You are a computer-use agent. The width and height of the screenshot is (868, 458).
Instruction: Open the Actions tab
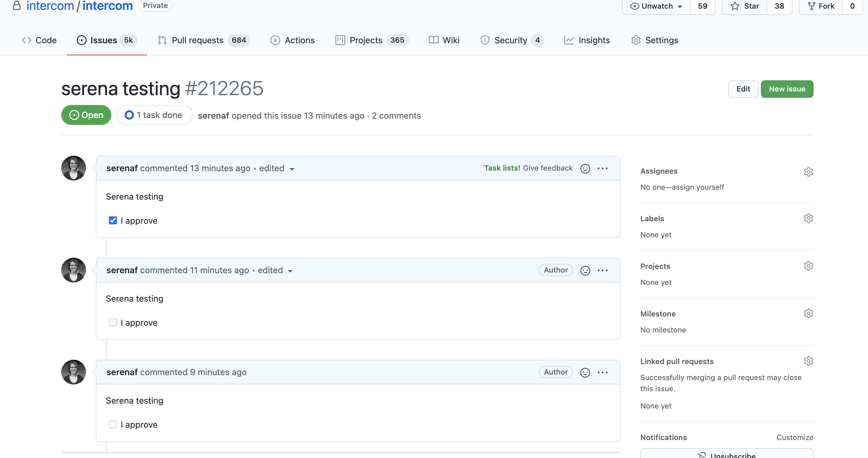(293, 40)
